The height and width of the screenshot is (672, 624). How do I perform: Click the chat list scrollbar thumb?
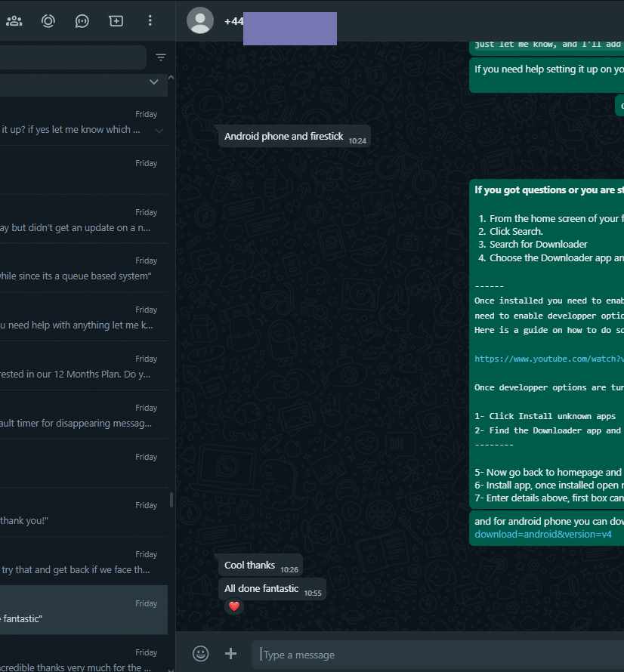171,500
